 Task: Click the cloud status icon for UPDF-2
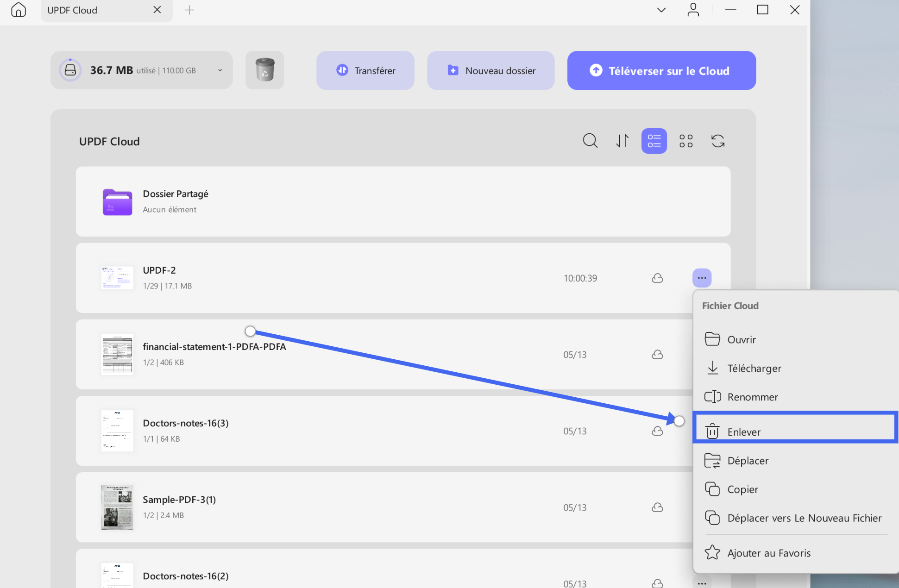[657, 278]
